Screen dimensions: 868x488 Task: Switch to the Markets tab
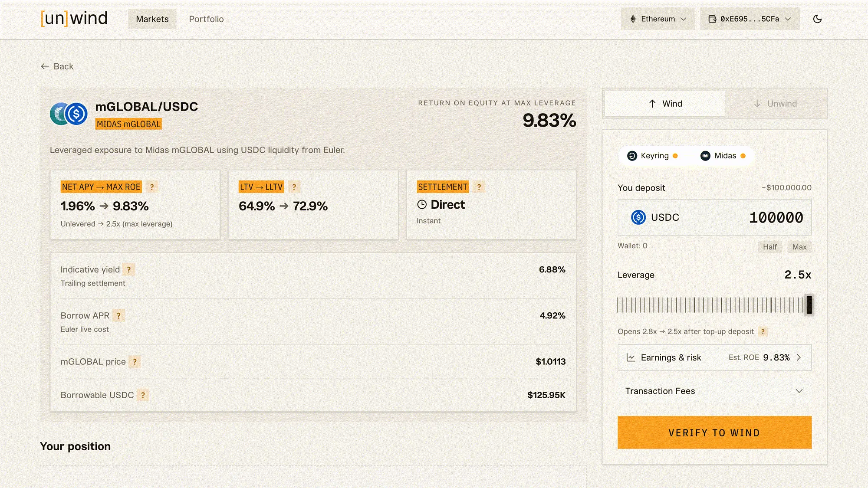[152, 19]
